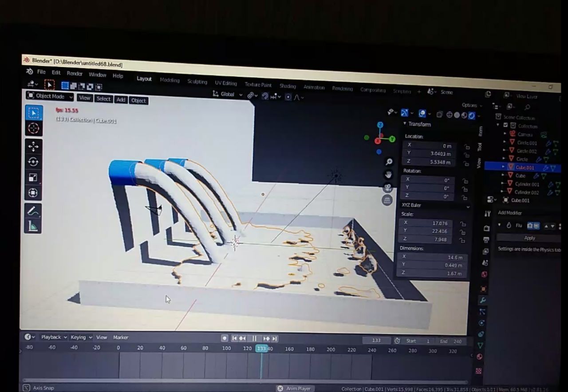
Task: Open the Object Mode dropdown
Action: coord(50,96)
